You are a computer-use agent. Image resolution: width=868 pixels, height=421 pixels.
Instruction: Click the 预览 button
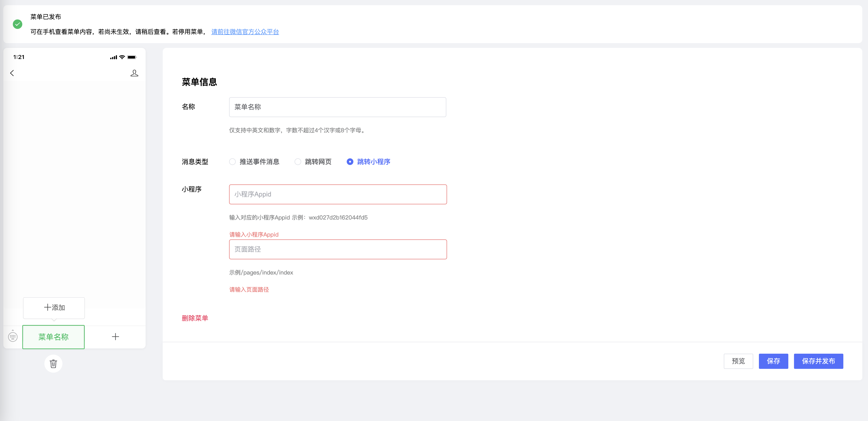click(738, 361)
